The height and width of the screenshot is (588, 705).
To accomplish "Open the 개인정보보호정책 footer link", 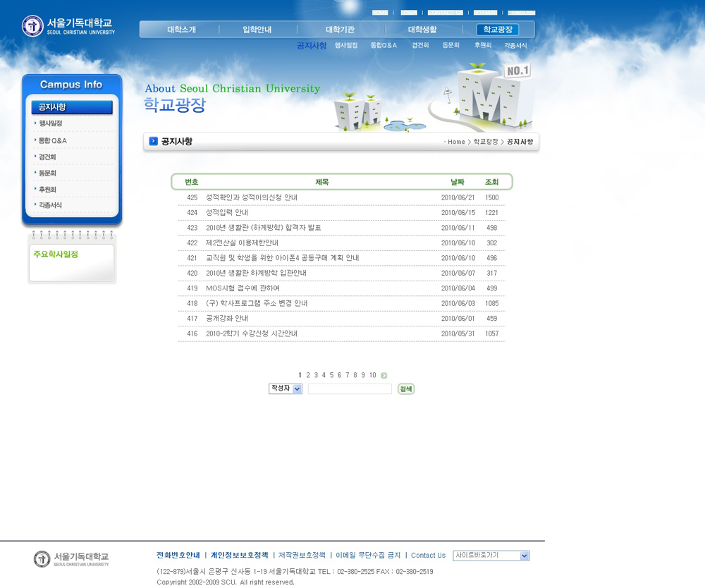I will tap(239, 556).
